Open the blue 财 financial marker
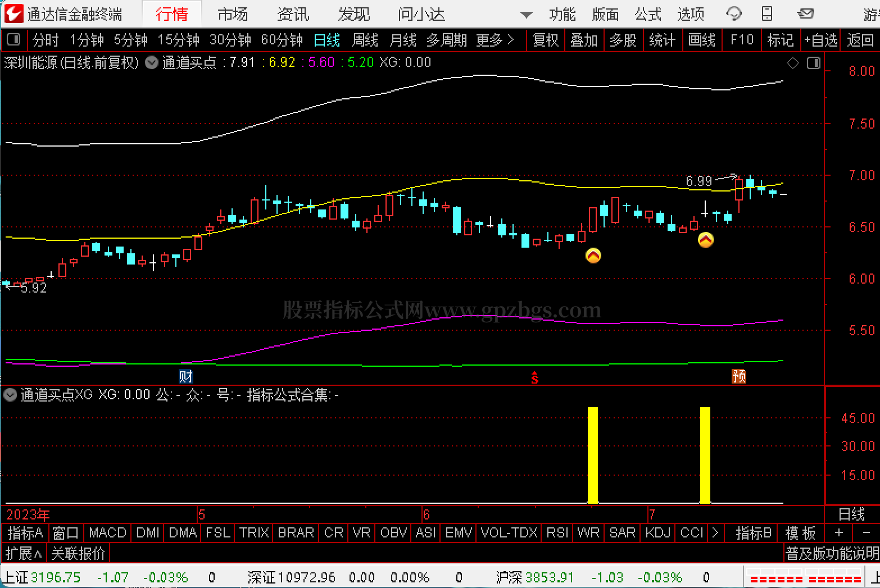 pos(186,376)
